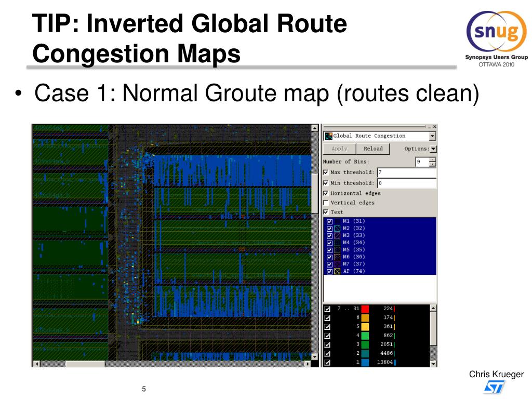Screen dimensions: 532x399
Task: Toggle visibility checkbox for bin 7..31
Action: (x=327, y=309)
